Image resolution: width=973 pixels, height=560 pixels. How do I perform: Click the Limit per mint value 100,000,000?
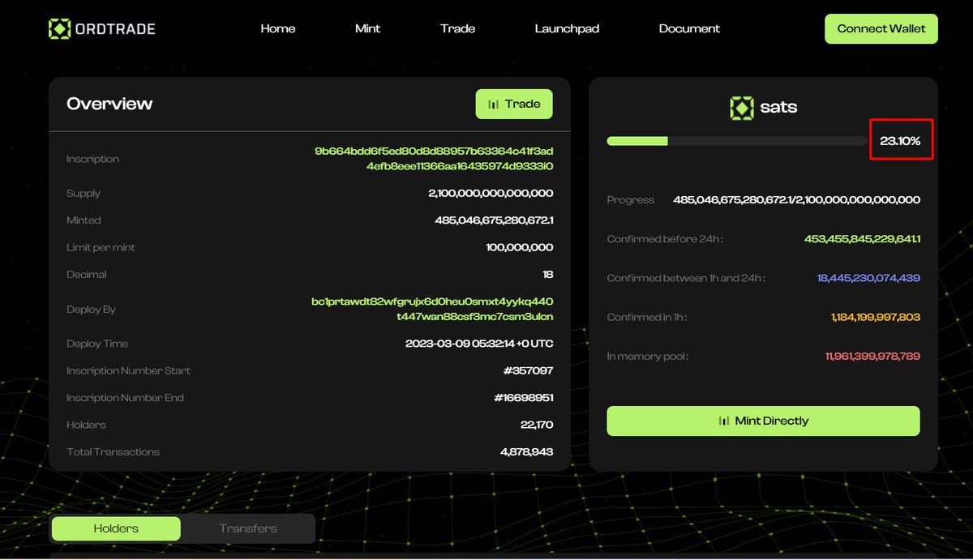[x=520, y=247]
